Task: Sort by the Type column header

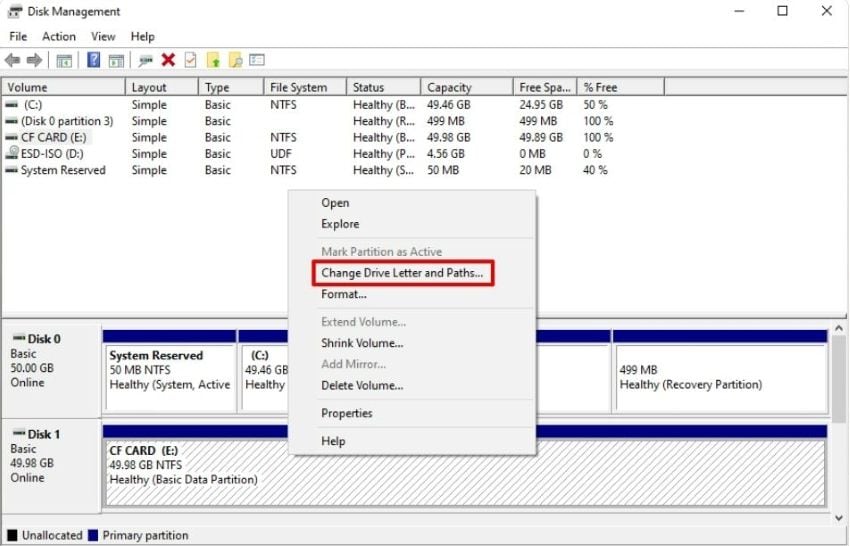Action: pyautogui.click(x=231, y=87)
